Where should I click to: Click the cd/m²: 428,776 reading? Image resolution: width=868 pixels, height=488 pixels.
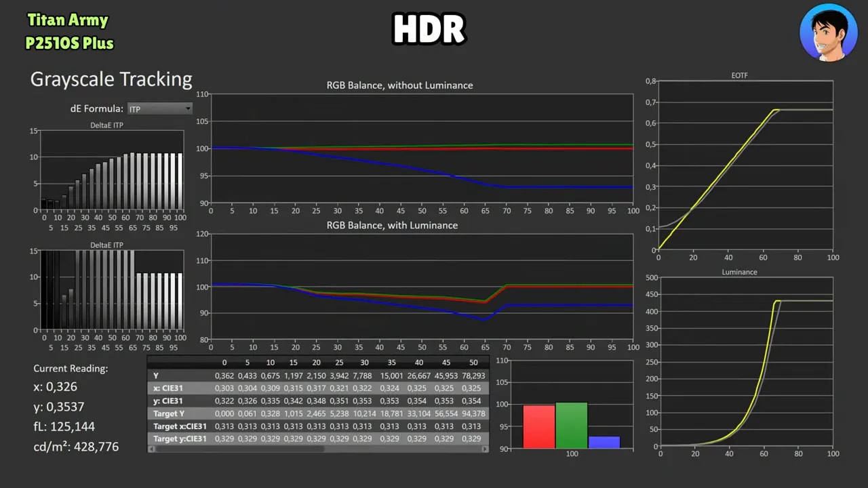point(76,447)
